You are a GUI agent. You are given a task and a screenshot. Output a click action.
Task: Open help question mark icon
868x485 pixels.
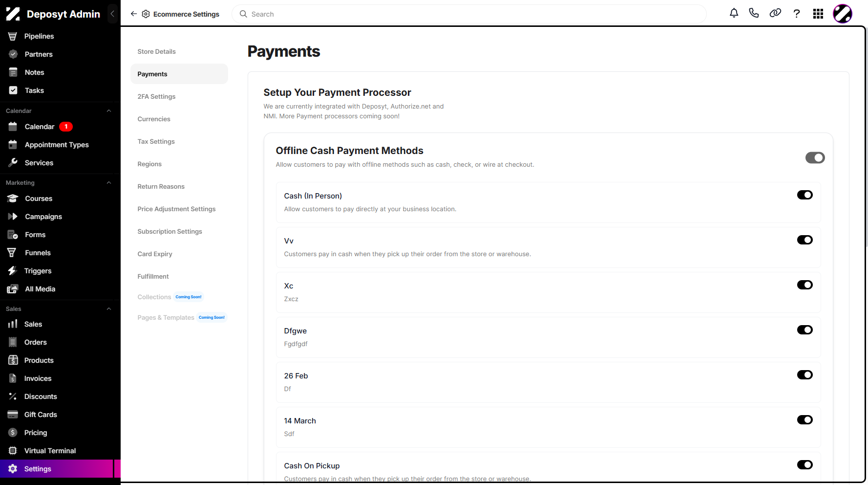tap(797, 14)
